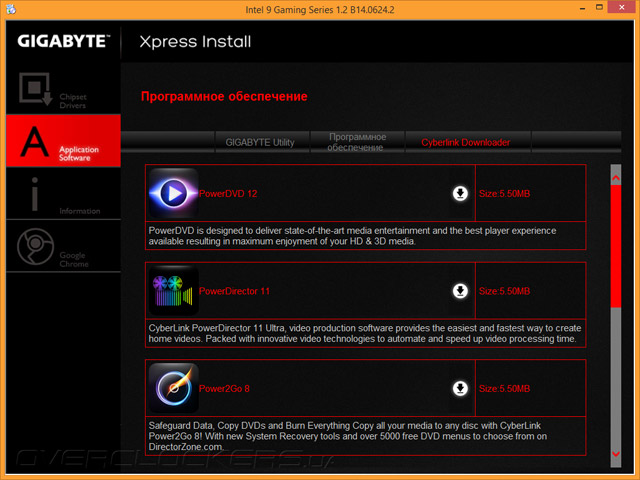Click the CyberLink PowerDirector 11 Ultra description
The image size is (640, 480).
point(364,333)
